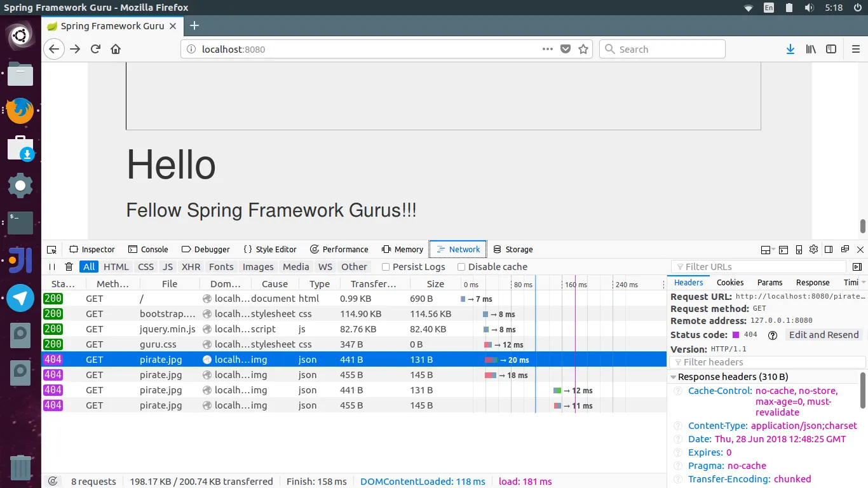Open the page actions three-dot menu

(548, 49)
